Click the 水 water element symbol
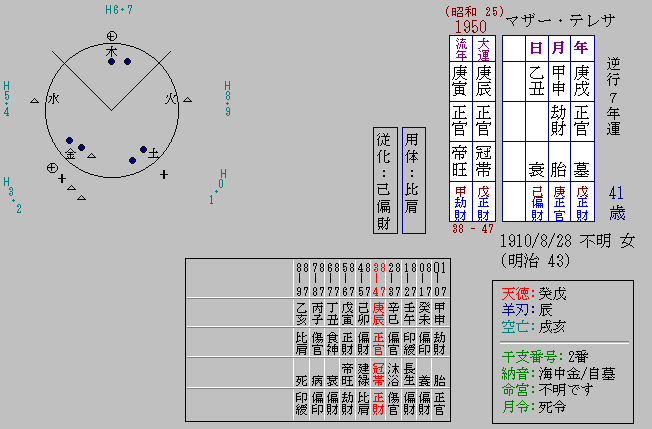 [53, 99]
